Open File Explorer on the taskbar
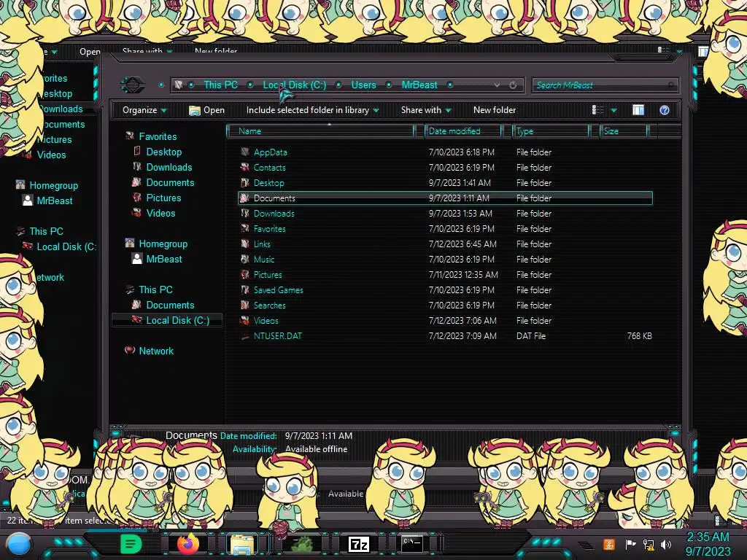This screenshot has width=747, height=560. coord(242,544)
